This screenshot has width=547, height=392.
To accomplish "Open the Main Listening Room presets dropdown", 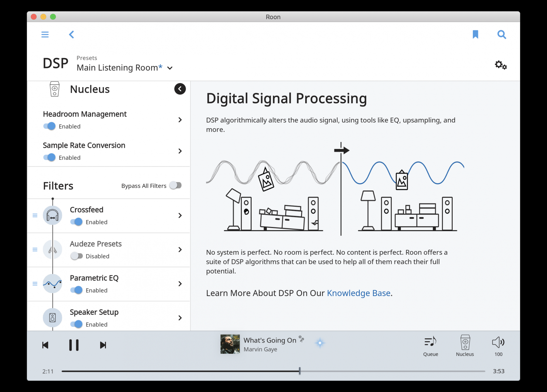I will 124,68.
